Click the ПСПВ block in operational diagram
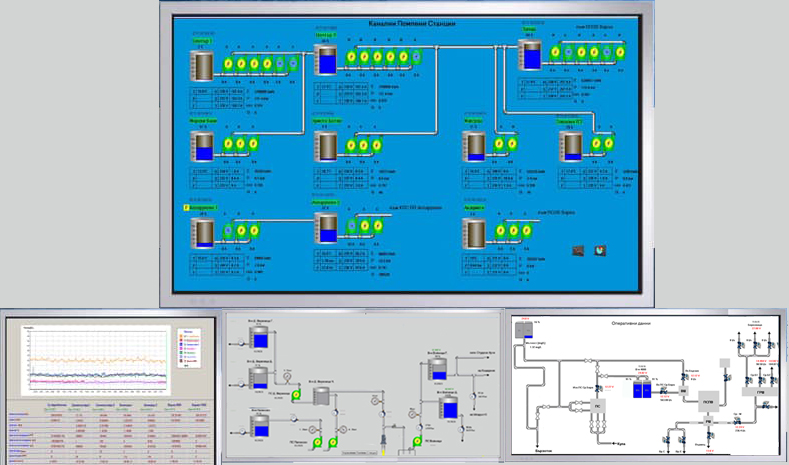 (x=708, y=402)
